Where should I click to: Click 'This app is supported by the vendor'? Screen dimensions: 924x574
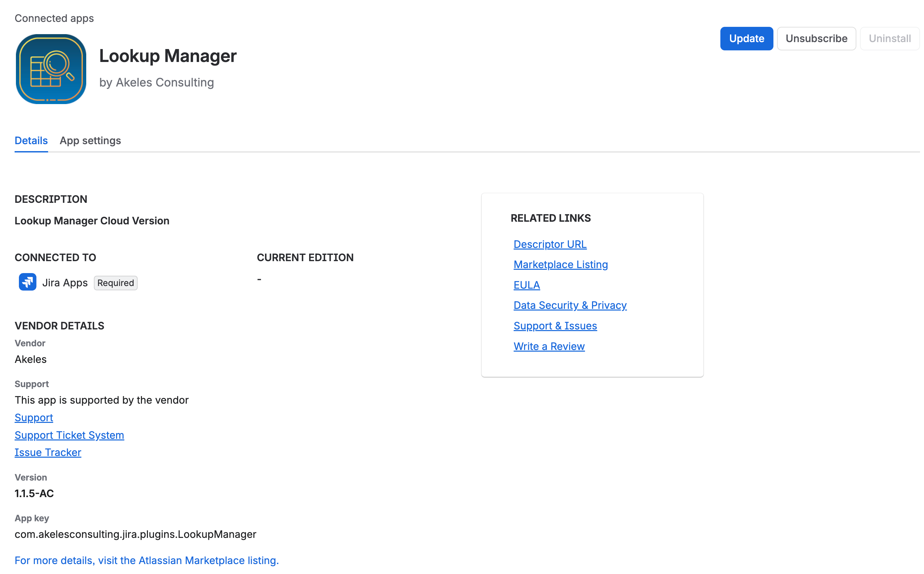(102, 400)
